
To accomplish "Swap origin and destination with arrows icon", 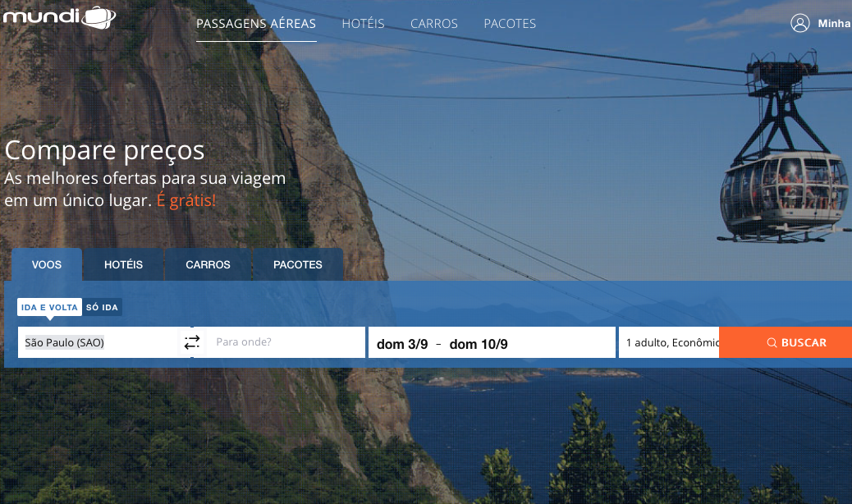I will 192,342.
